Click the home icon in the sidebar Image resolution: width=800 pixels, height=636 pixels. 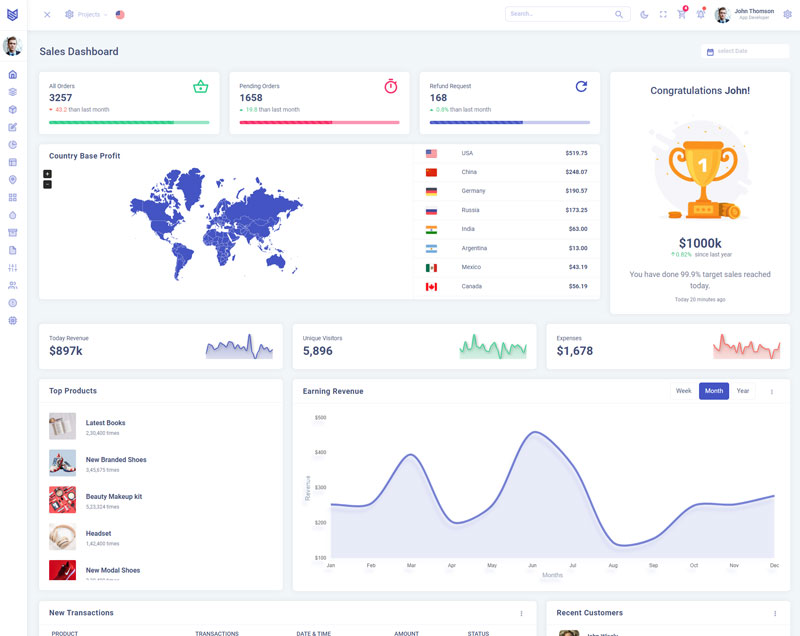(12, 74)
